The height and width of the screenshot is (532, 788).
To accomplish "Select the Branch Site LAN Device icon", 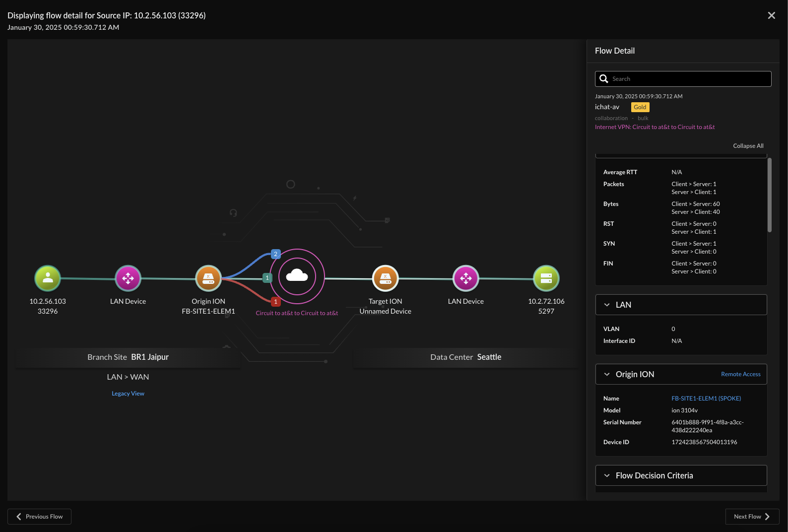I will click(x=128, y=278).
